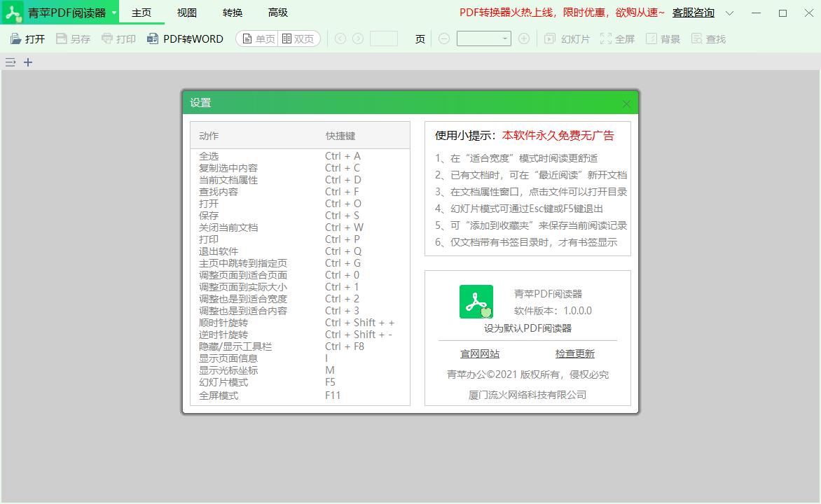
Task: Click the page number input field
Action: pyautogui.click(x=384, y=39)
